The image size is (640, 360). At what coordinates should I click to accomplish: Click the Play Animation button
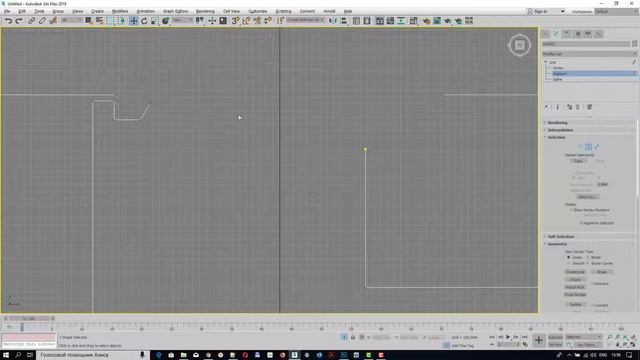(508, 337)
